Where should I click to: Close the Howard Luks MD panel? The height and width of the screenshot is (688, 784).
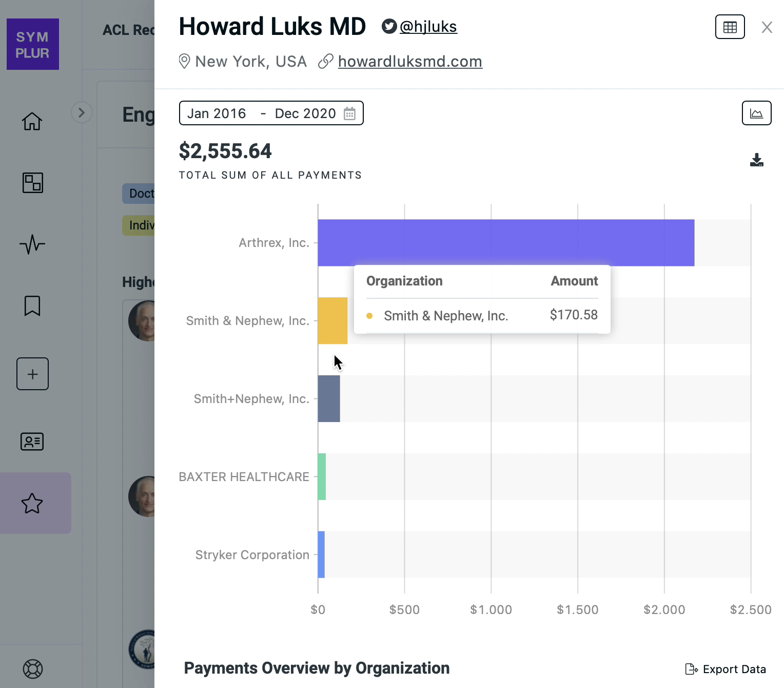click(767, 27)
